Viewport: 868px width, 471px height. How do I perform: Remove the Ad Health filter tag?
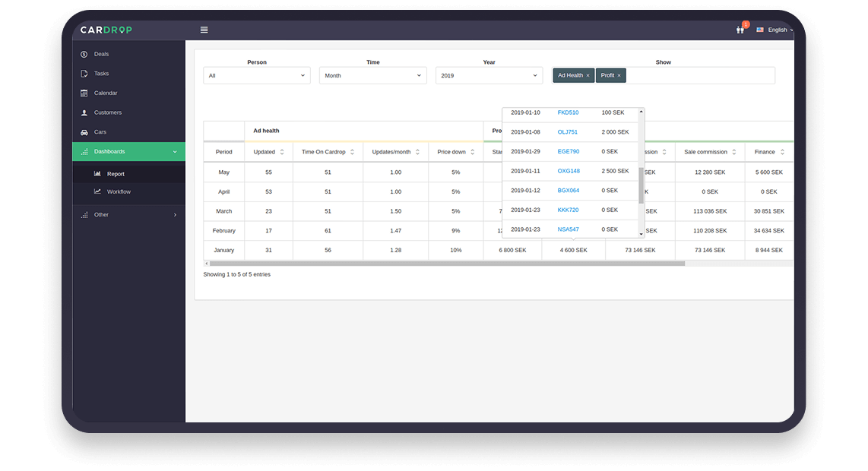pyautogui.click(x=588, y=76)
